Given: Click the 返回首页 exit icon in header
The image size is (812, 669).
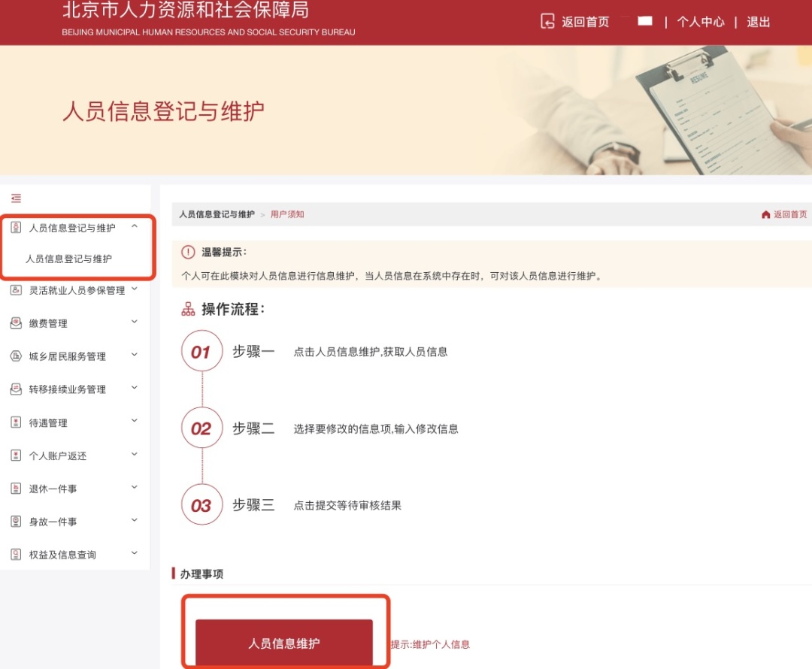Looking at the screenshot, I should pyautogui.click(x=548, y=22).
